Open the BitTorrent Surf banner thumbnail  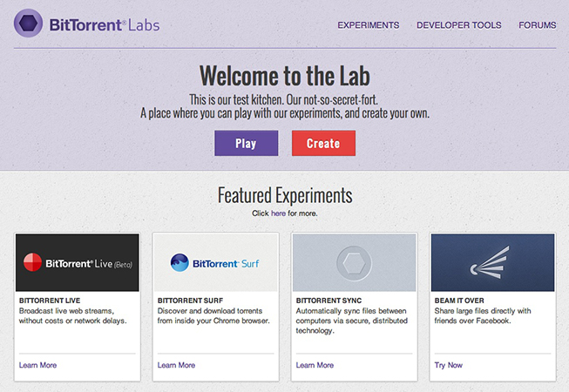216,262
